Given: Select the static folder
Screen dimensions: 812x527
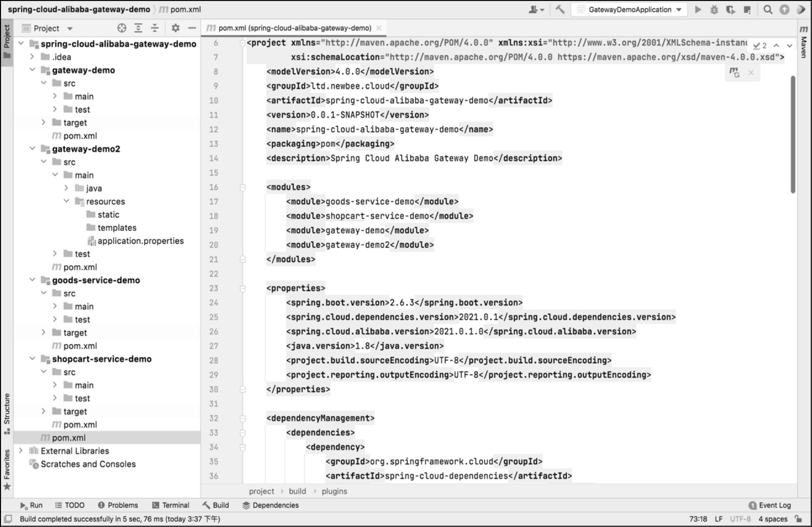Looking at the screenshot, I should (x=108, y=215).
